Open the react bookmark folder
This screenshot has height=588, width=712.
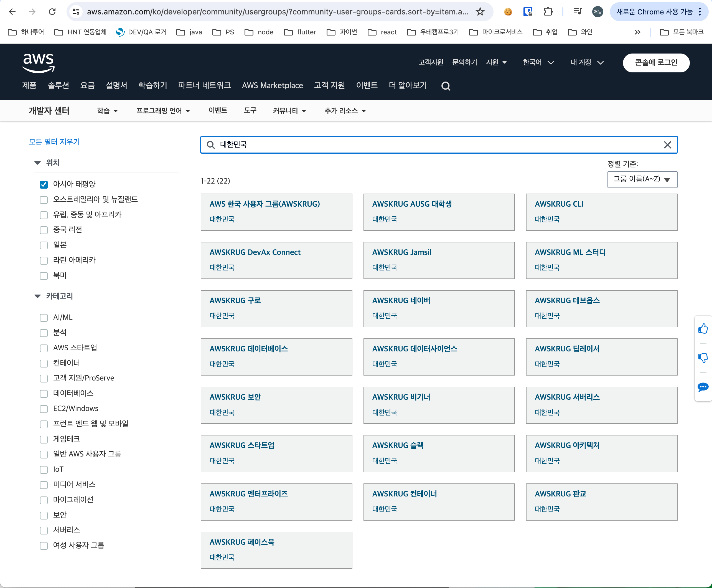[382, 32]
